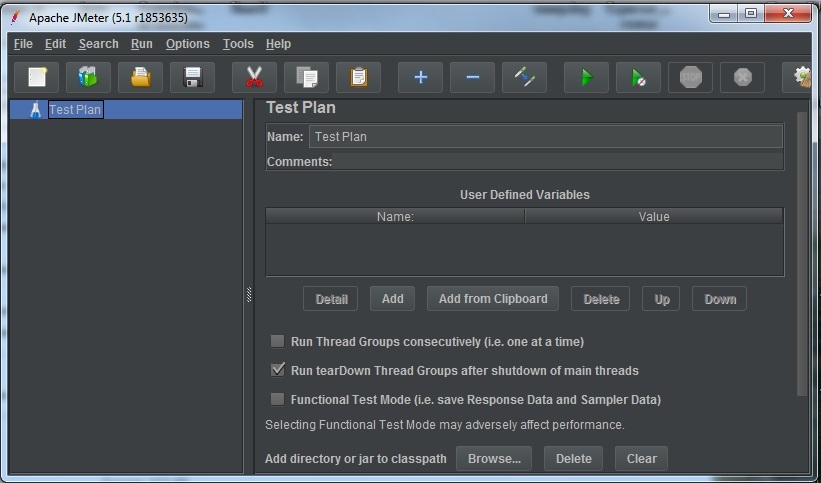Click the Detail button

point(331,299)
